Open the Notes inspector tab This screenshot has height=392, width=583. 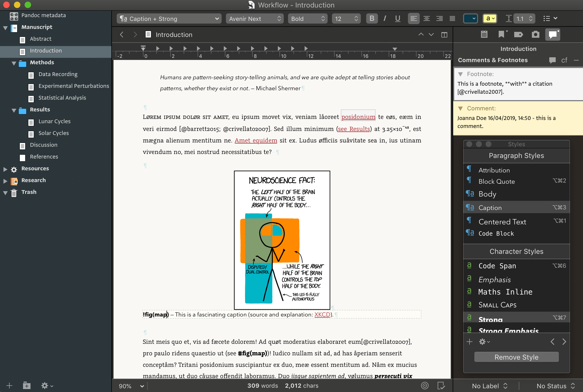pyautogui.click(x=484, y=35)
